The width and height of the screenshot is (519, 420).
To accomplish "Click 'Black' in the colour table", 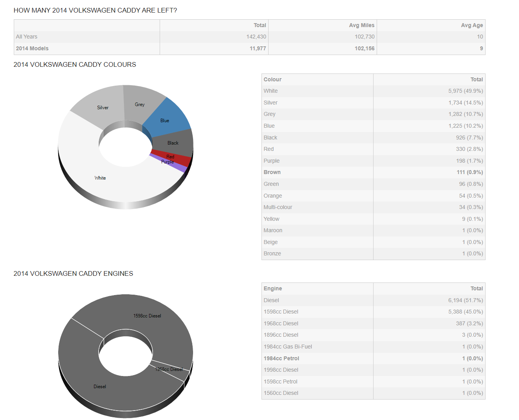I will click(x=271, y=138).
